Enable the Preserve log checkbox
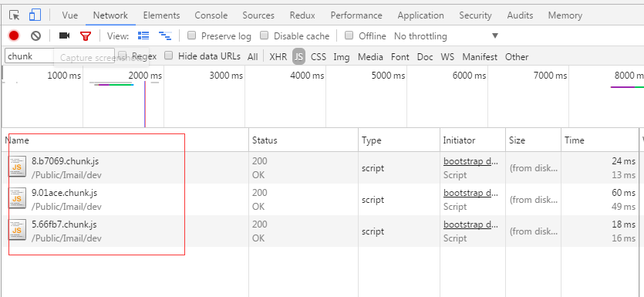Screen dimensions: 644x297 (x=191, y=35)
